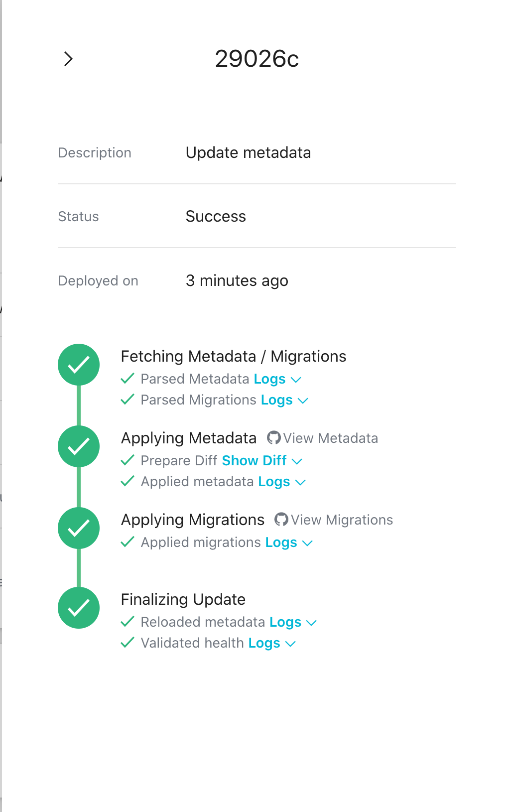
Task: Expand the Applied migrations Logs chevron
Action: click(x=307, y=543)
